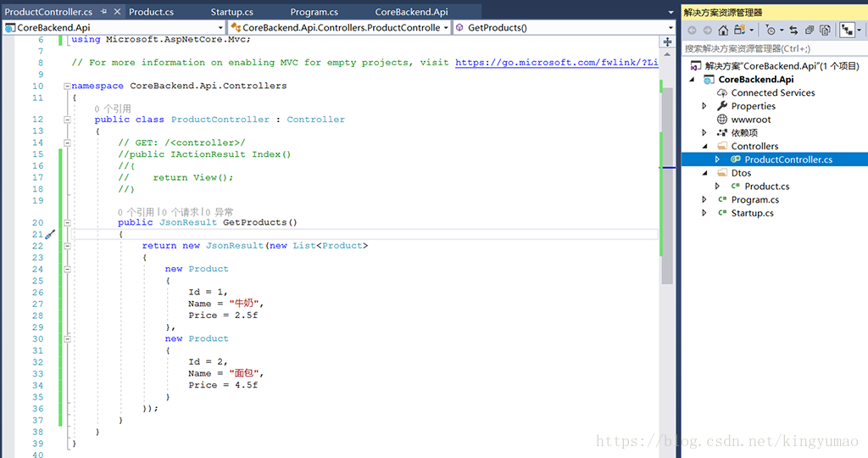Open the CoreBackend.Api project dropdown
The image size is (868, 458).
(220, 28)
